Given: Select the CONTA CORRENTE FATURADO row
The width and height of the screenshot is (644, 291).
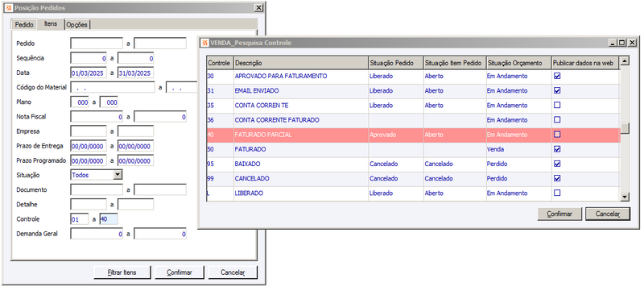Looking at the screenshot, I should [x=413, y=120].
